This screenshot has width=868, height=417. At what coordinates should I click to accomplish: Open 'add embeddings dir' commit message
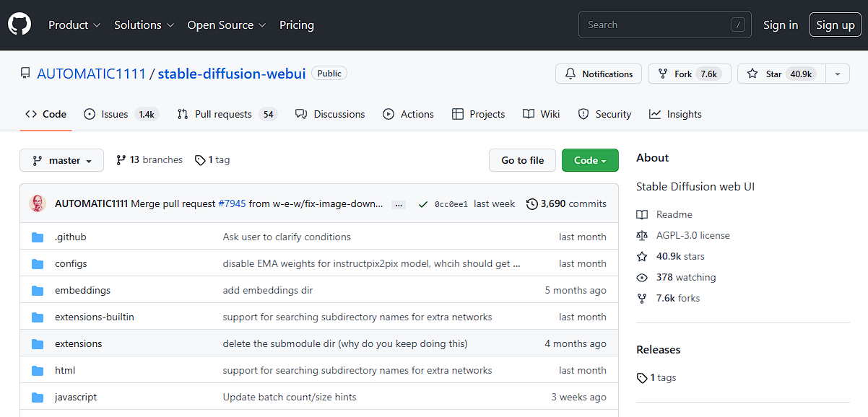click(x=268, y=290)
